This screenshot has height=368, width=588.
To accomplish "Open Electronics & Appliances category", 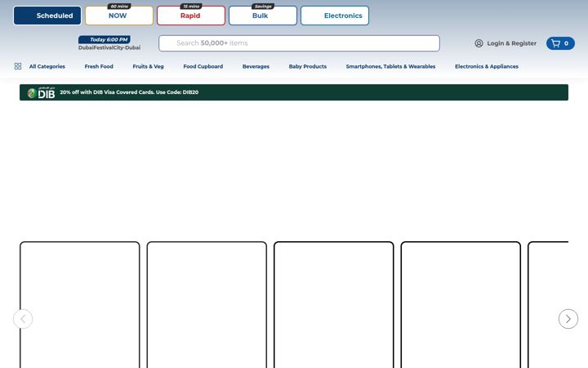I will point(487,66).
